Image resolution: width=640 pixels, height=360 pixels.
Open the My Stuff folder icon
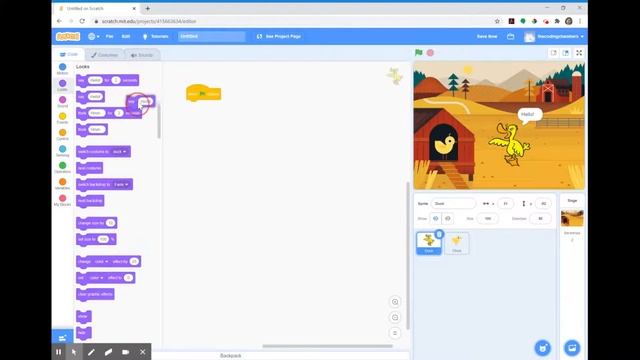click(511, 36)
